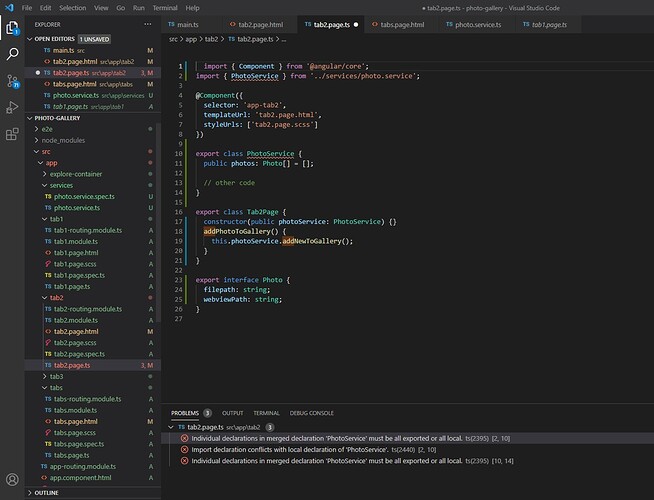The width and height of the screenshot is (654, 500).
Task: Switch to the Terminal panel tab
Action: coord(266,413)
